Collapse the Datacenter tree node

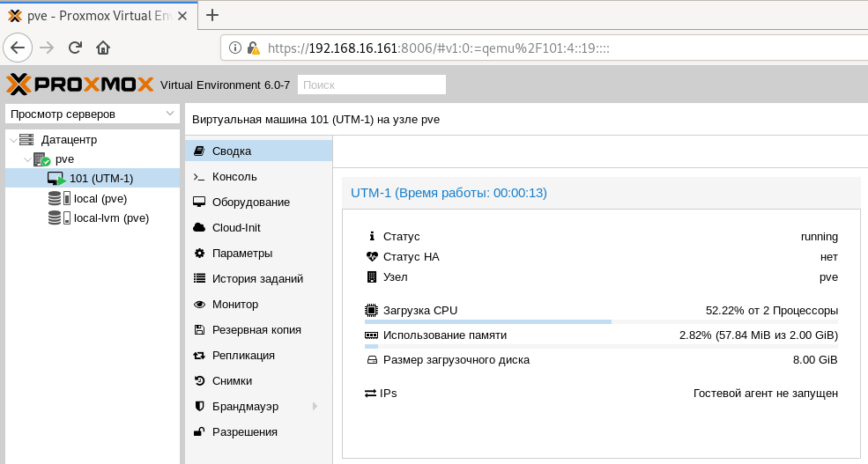tap(12, 139)
